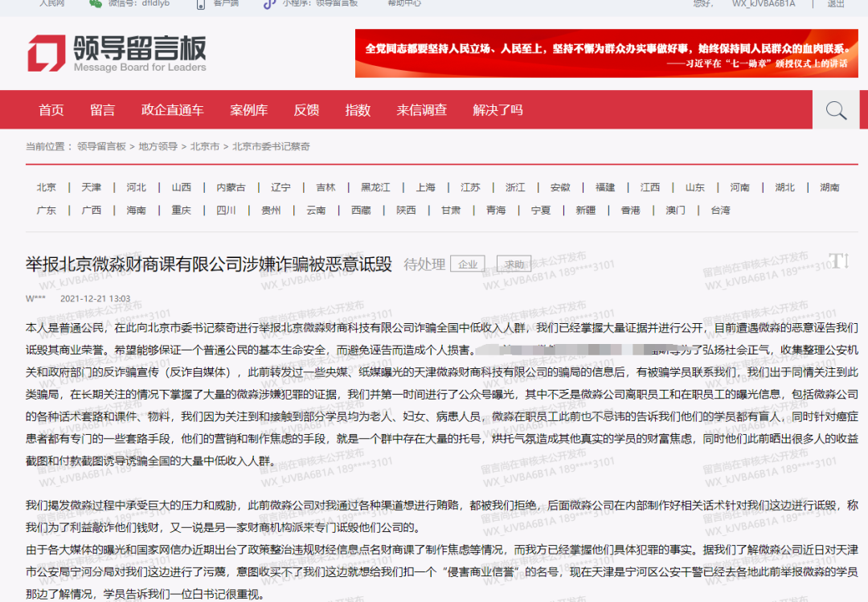Select the 天津 region link

[92, 187]
